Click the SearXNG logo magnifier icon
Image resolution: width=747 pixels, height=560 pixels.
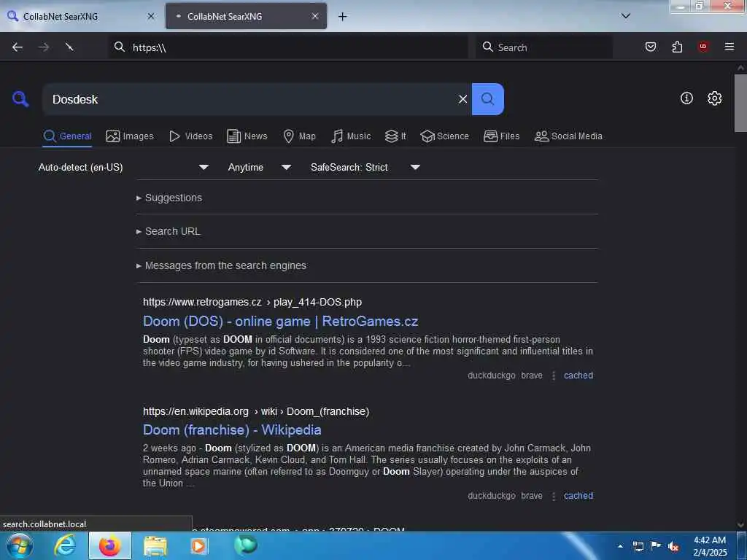coord(20,99)
